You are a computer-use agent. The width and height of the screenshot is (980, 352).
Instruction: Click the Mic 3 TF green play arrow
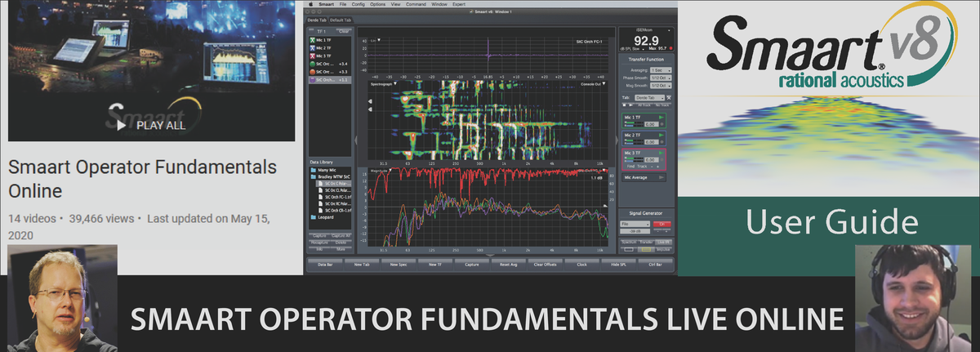[x=661, y=153]
